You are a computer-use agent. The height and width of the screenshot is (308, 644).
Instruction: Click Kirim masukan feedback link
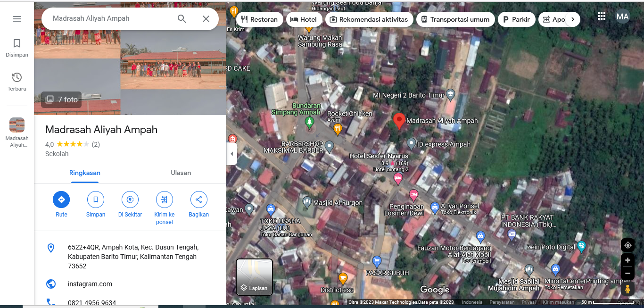click(x=558, y=302)
